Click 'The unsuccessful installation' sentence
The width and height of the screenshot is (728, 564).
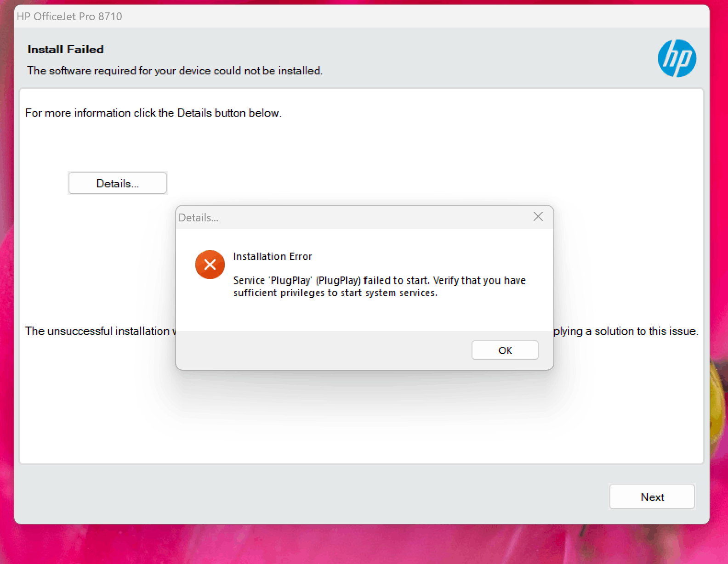pyautogui.click(x=100, y=331)
